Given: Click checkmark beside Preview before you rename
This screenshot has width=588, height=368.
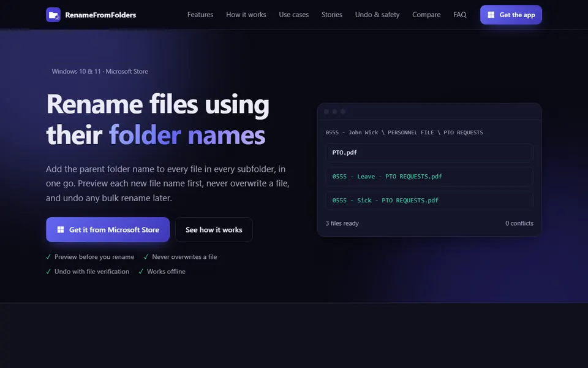Looking at the screenshot, I should click(x=48, y=257).
